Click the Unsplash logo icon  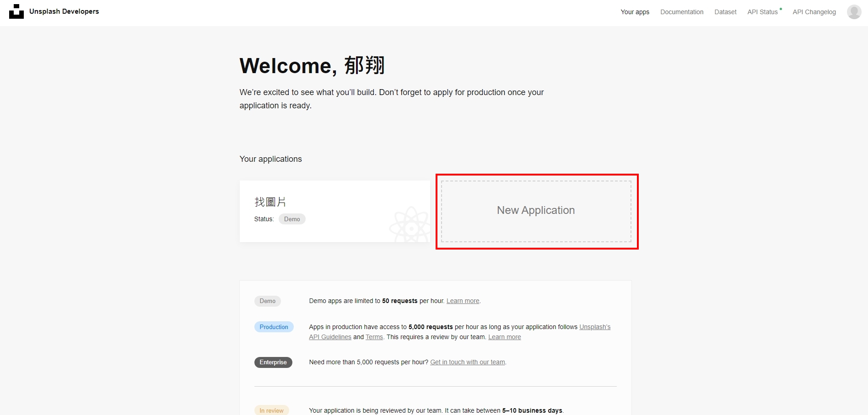click(16, 11)
